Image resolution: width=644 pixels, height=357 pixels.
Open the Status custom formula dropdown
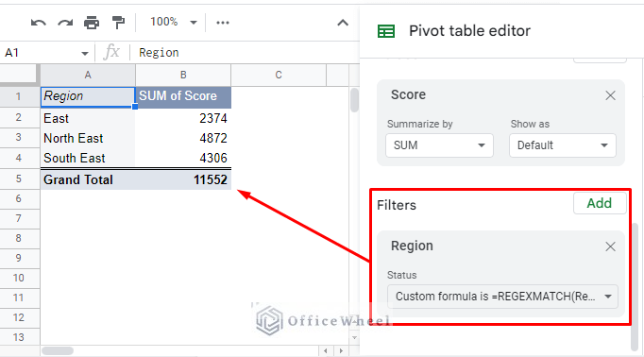pos(502,297)
